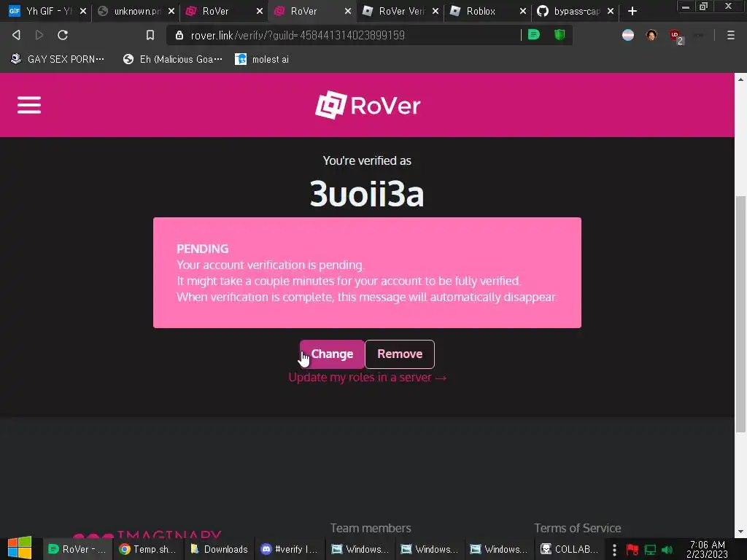Viewport: 747px width, 560px height.
Task: Close the bypass-cap GitHub tab
Action: click(611, 11)
